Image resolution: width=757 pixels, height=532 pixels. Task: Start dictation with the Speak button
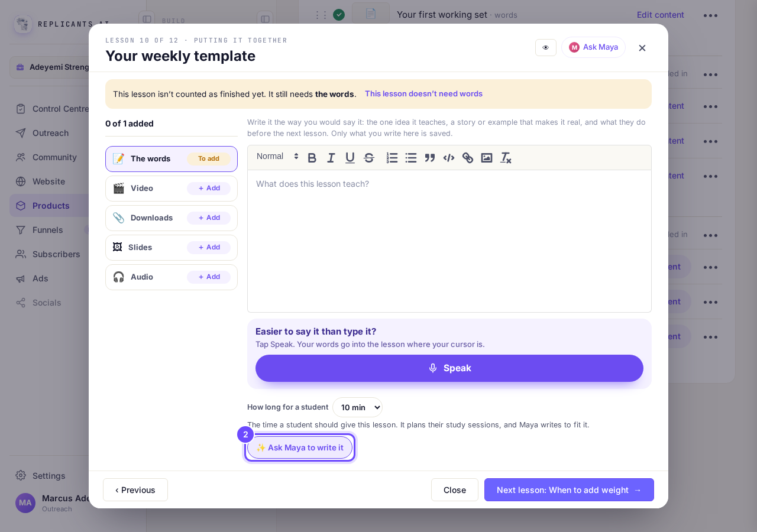coord(449,368)
